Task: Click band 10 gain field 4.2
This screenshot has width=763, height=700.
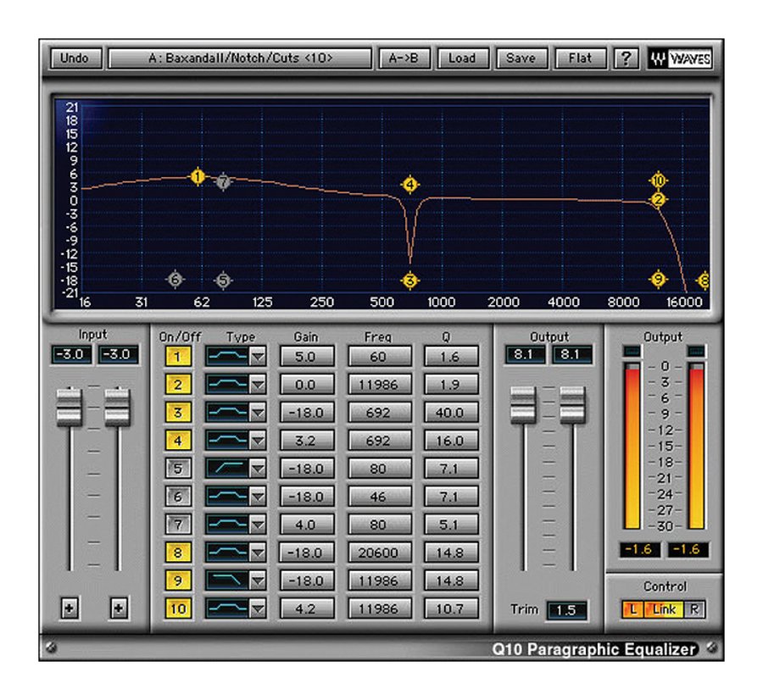Action: (x=306, y=608)
